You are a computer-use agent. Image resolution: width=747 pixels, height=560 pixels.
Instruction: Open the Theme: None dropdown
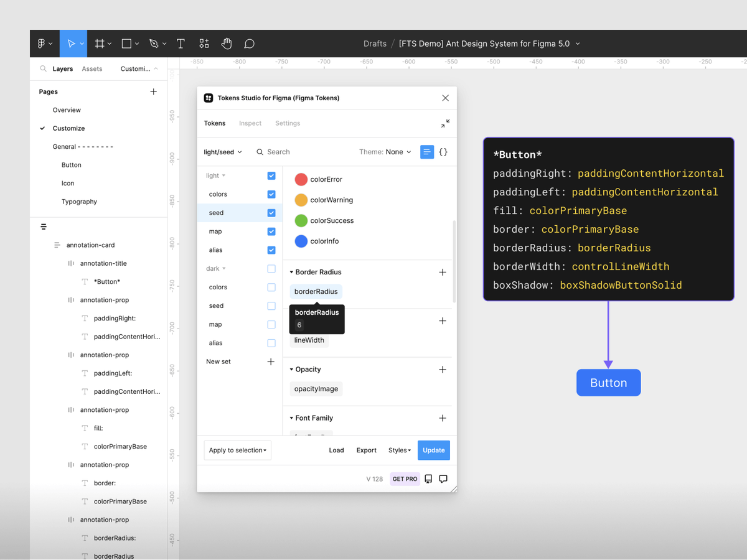(x=385, y=152)
